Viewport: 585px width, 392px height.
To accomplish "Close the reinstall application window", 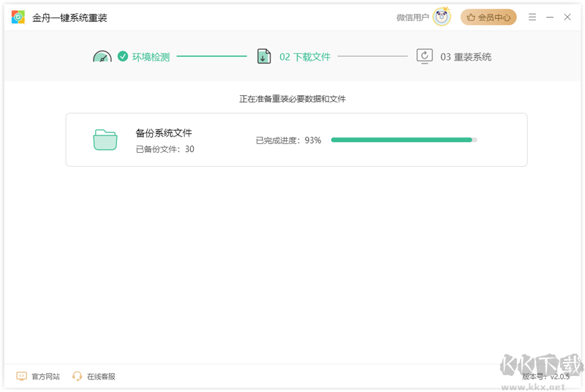I will 567,17.
